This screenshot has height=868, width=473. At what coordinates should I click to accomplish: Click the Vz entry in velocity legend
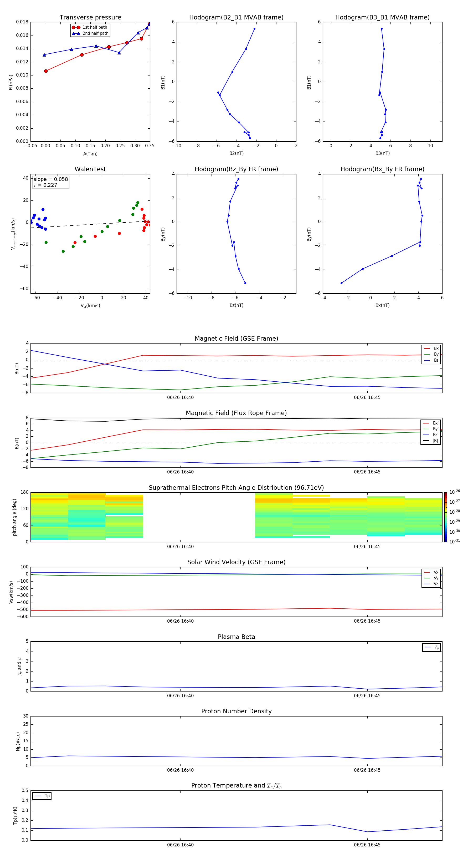431,584
